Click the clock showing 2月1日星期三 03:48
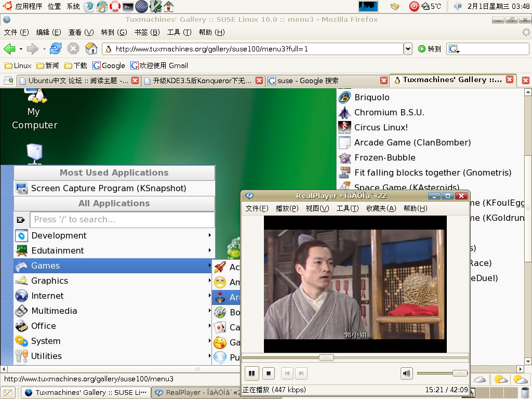The image size is (532, 399). tap(498, 6)
